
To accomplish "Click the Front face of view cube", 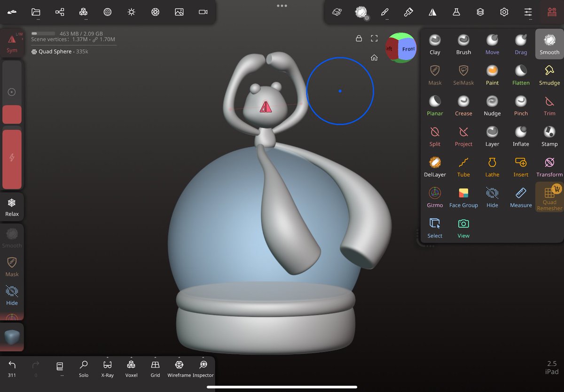I will click(408, 49).
